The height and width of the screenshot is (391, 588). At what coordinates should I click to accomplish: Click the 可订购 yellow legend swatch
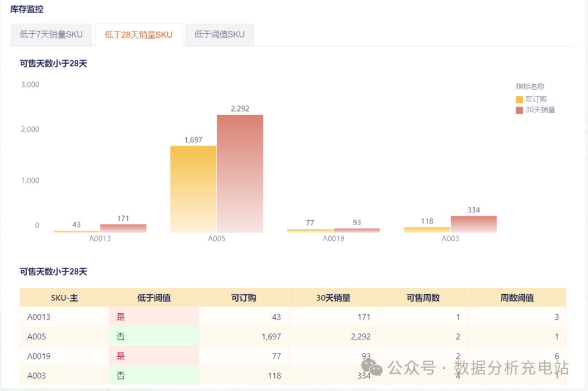[x=519, y=100]
